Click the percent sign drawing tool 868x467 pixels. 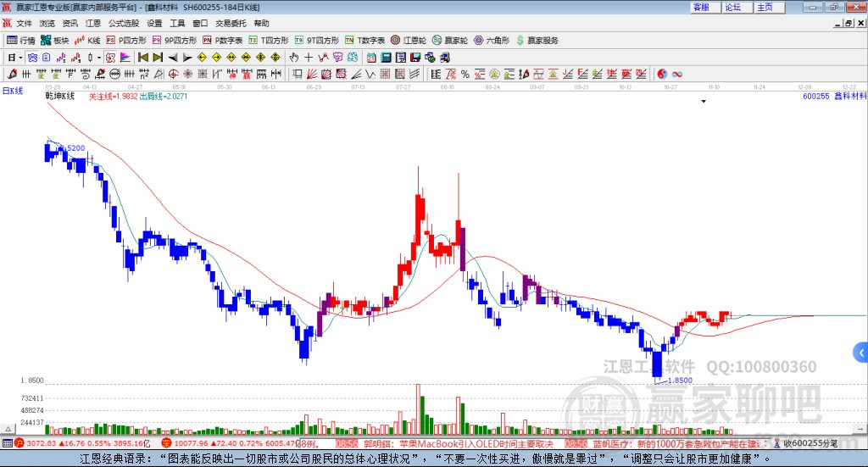pos(465,74)
